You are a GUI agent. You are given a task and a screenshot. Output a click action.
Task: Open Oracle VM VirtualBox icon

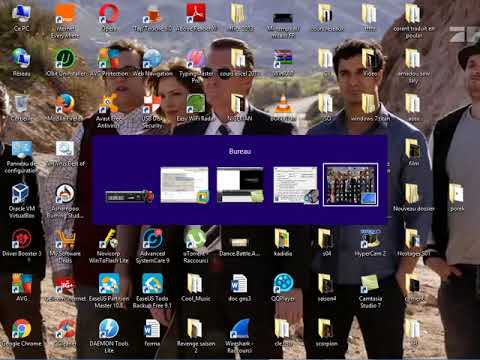22,193
